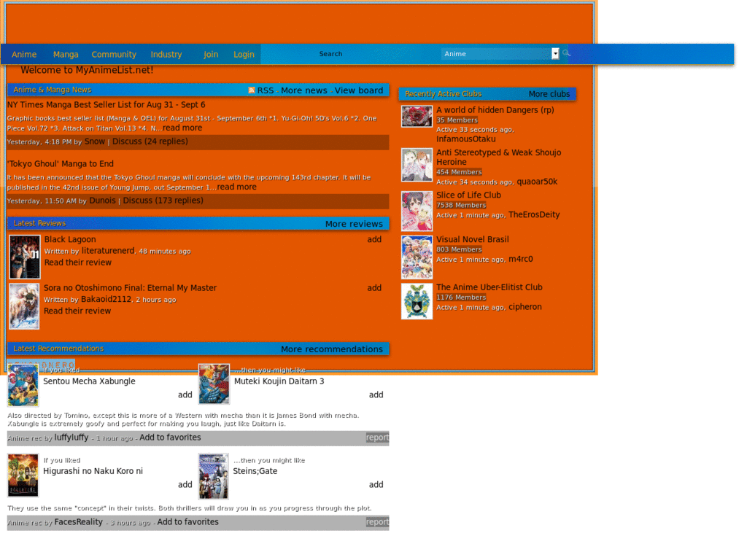Click the Login link
The image size is (747, 560).
click(243, 54)
